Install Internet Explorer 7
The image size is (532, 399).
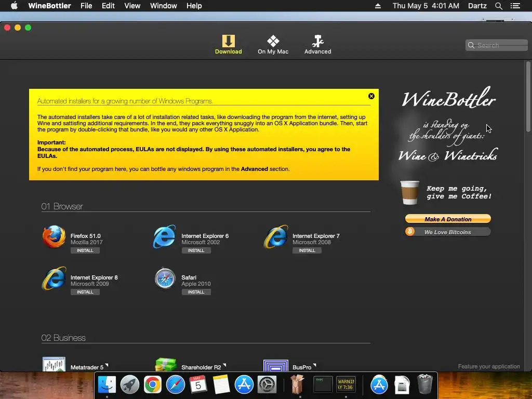tap(307, 250)
